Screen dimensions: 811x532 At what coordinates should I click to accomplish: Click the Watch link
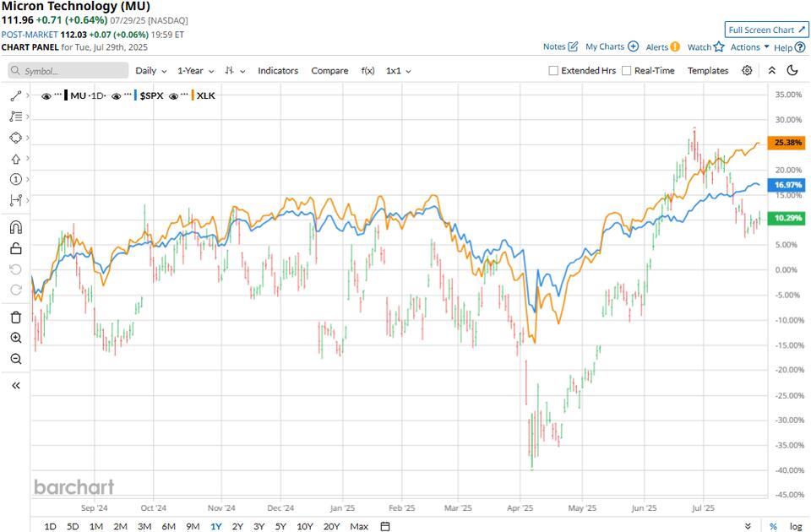699,47
